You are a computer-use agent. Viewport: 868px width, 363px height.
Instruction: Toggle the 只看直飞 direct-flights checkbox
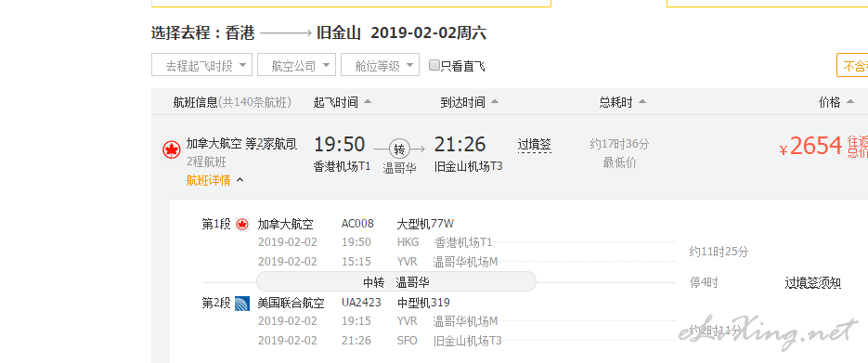pos(434,65)
